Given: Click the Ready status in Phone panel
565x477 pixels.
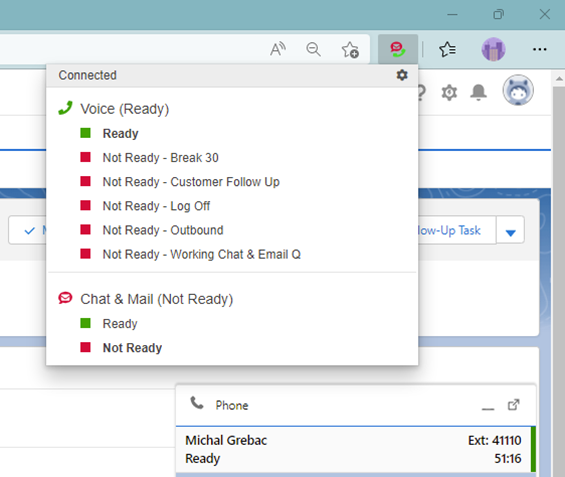Looking at the screenshot, I should tap(203, 458).
